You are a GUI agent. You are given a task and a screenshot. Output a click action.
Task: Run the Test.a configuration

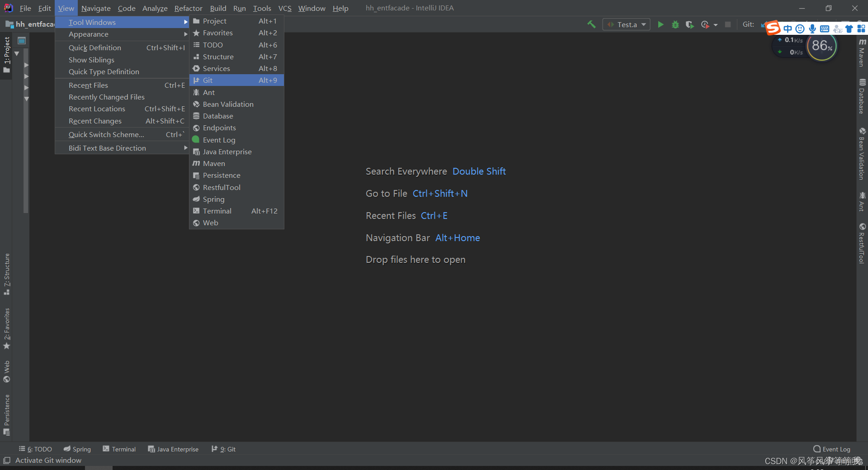coord(660,24)
